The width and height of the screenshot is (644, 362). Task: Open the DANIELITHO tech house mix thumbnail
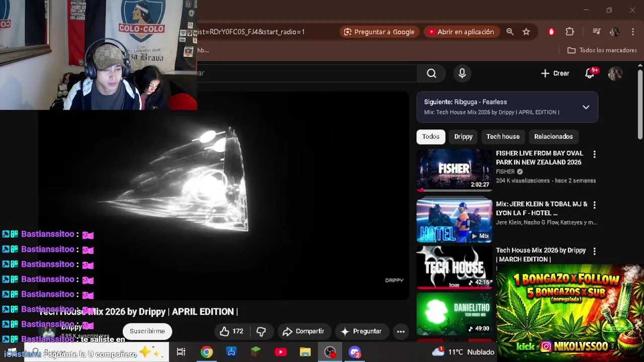454,314
